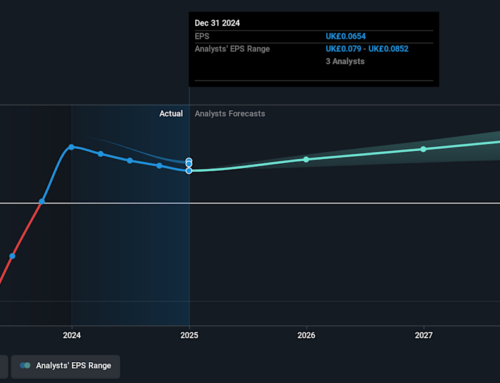Click the negative EPS point on red line

[x=12, y=256]
